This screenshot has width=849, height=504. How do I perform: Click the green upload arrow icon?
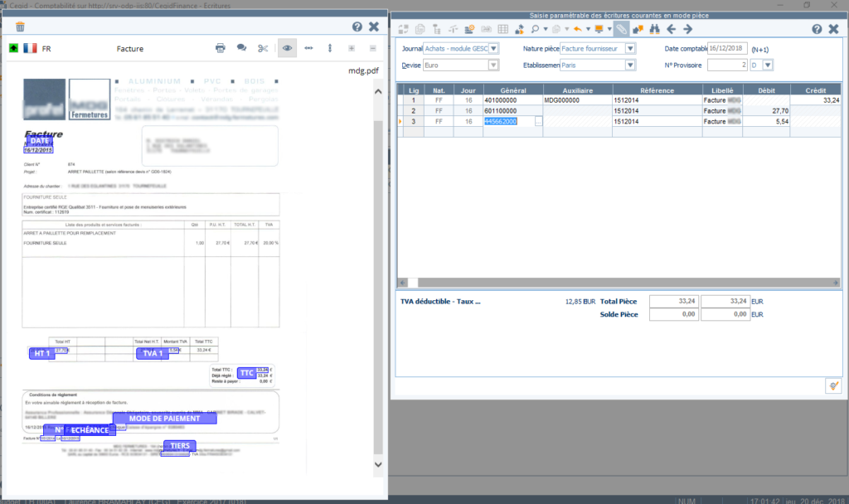[x=13, y=48]
